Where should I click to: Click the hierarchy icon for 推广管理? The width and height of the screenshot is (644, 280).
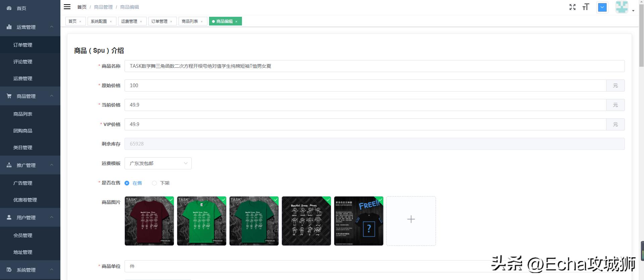point(9,165)
